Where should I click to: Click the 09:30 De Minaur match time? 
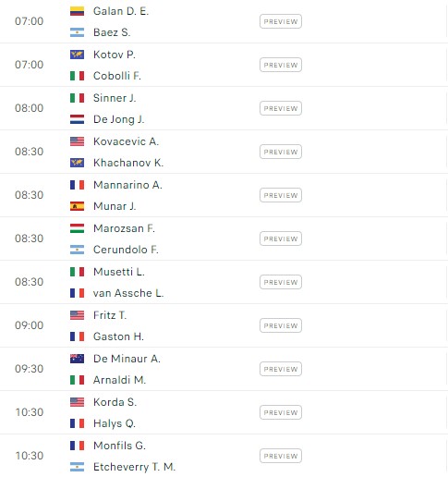(30, 369)
